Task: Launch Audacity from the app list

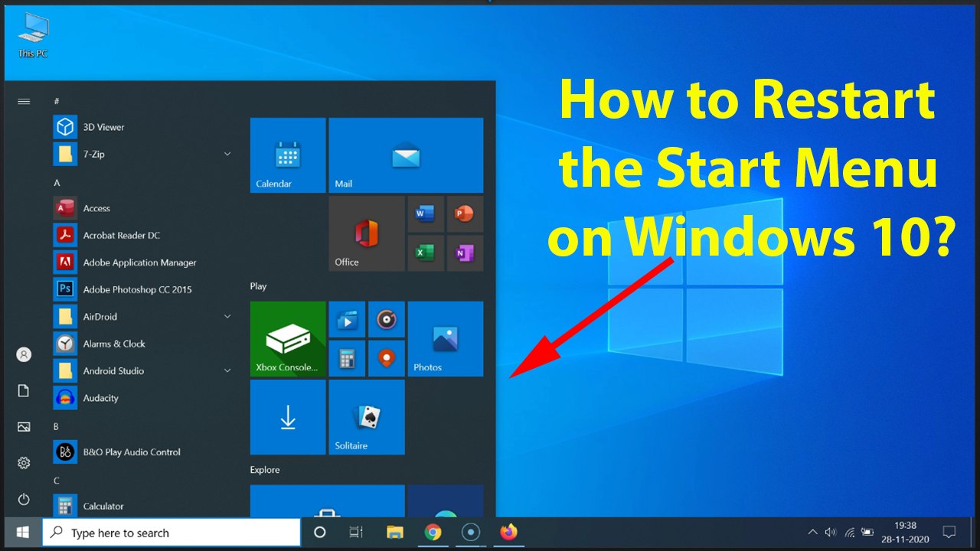Action: pyautogui.click(x=142, y=398)
